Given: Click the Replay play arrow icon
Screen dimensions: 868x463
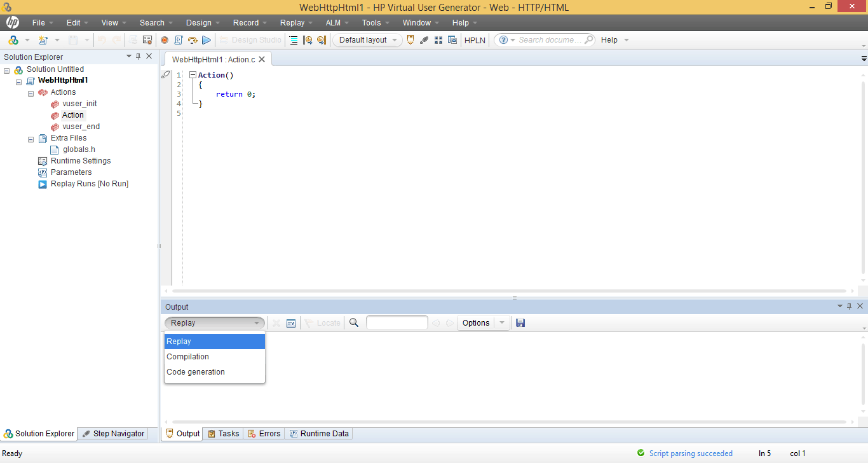Looking at the screenshot, I should pos(207,40).
